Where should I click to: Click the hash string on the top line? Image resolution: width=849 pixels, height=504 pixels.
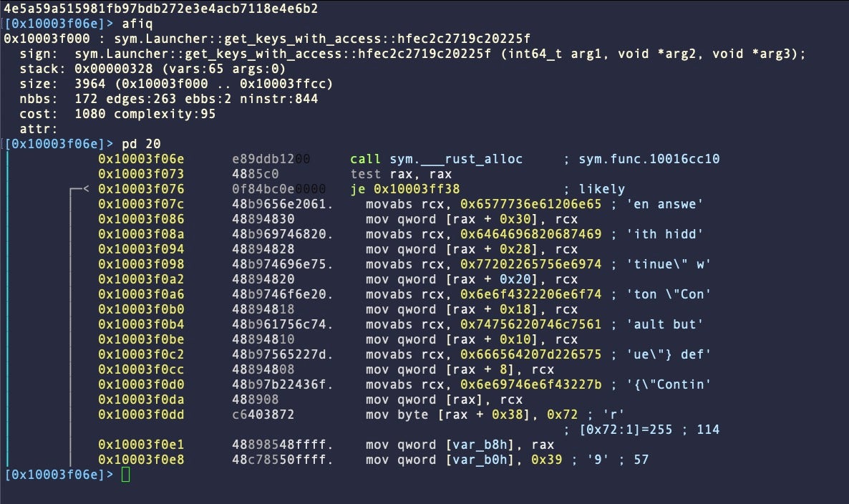[x=161, y=9]
